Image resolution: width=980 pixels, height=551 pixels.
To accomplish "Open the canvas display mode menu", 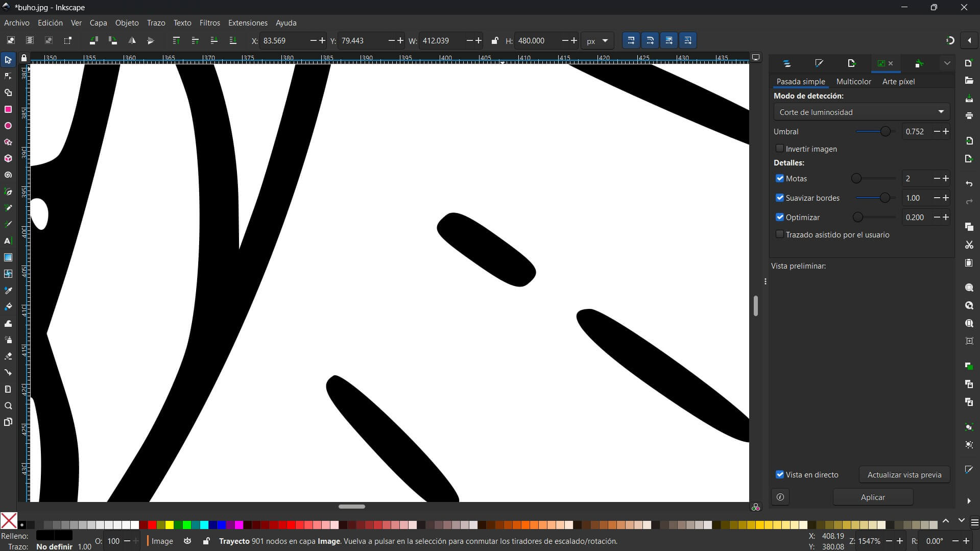I will point(756,57).
